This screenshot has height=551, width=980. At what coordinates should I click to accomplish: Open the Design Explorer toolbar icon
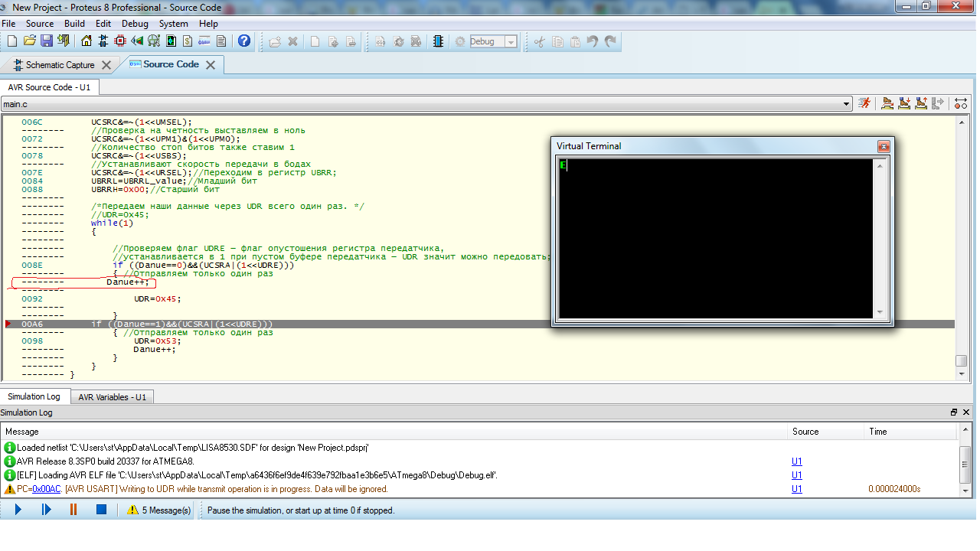(171, 41)
